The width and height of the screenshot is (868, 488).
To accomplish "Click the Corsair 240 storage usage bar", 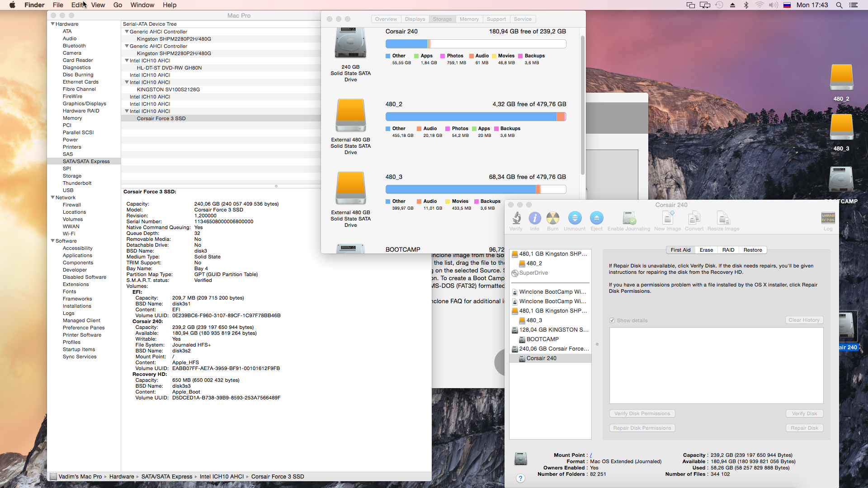I will point(476,44).
